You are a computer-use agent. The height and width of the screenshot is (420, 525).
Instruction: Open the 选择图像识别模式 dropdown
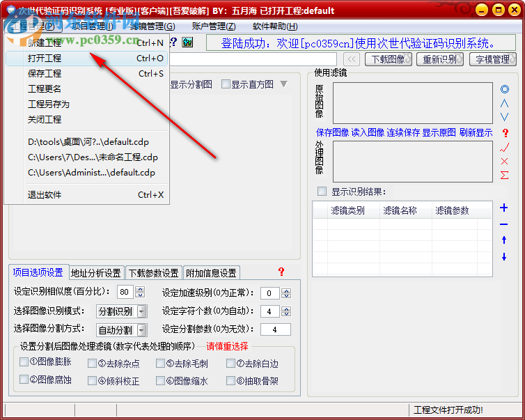click(x=142, y=311)
